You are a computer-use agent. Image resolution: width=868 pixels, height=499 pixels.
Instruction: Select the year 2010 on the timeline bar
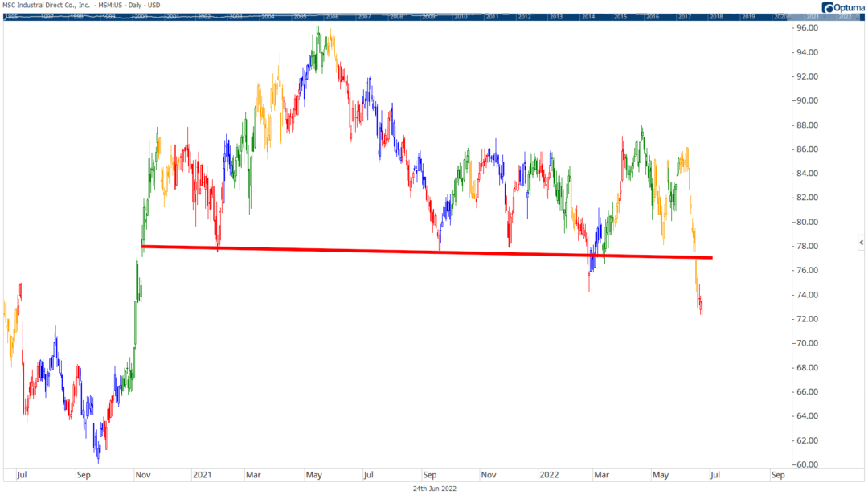coord(460,14)
